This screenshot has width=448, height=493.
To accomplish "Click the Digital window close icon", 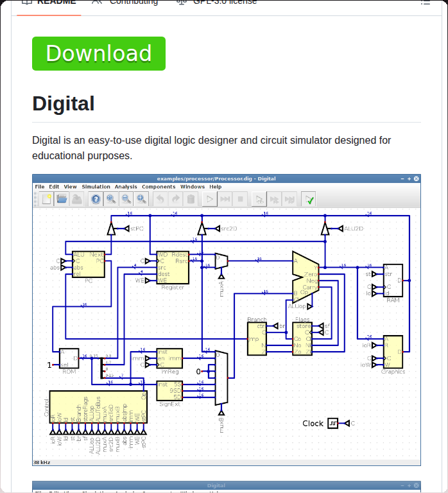I will 417,178.
